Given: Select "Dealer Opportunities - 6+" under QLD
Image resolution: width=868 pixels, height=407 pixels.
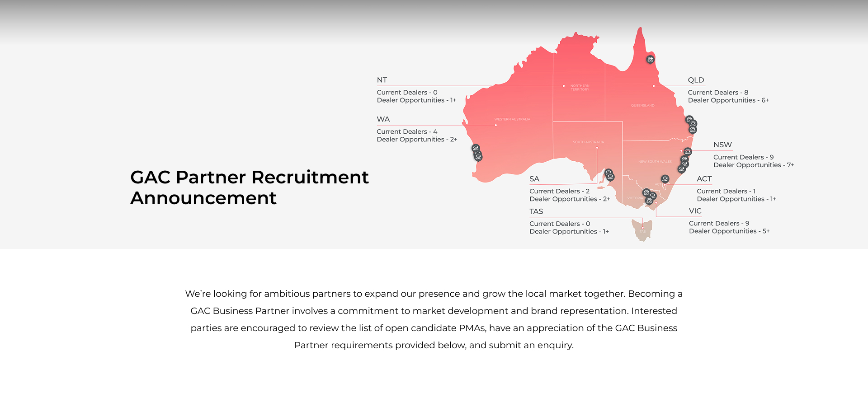Looking at the screenshot, I should [728, 100].
